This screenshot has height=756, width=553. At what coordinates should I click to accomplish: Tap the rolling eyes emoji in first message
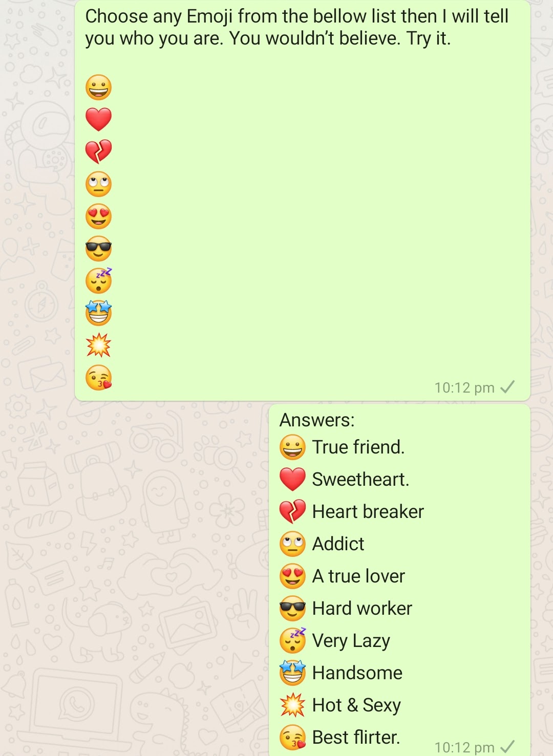pyautogui.click(x=98, y=184)
